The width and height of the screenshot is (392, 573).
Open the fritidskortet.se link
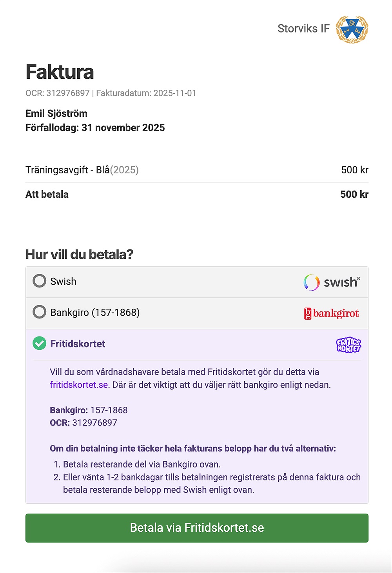[x=79, y=385]
